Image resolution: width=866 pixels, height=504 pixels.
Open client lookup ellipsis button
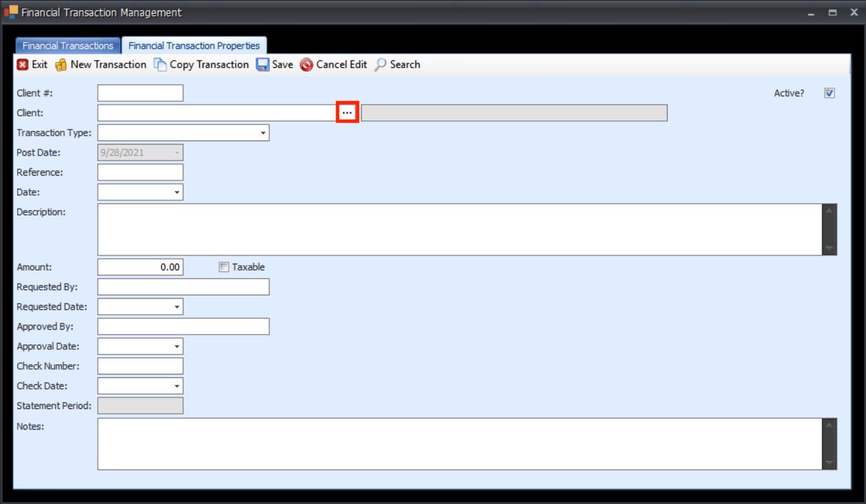[x=347, y=113]
